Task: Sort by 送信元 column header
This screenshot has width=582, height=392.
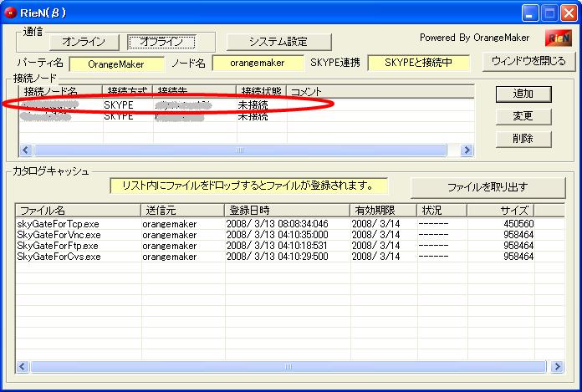Action: (x=182, y=211)
